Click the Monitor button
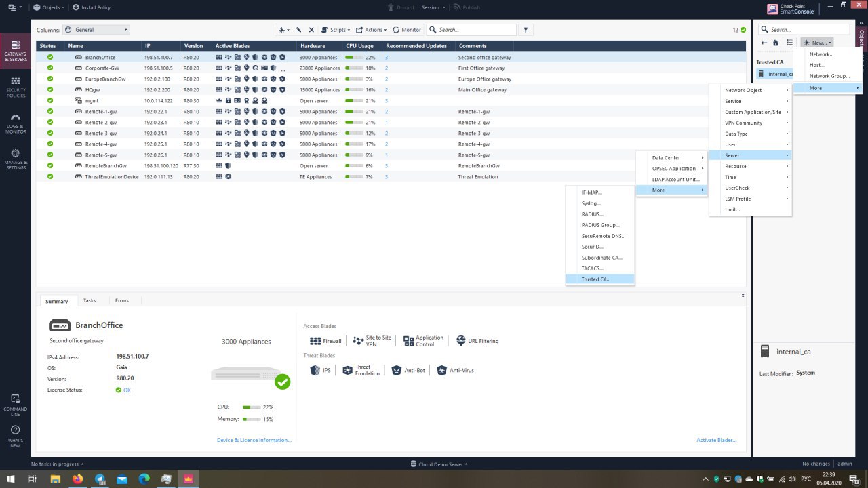The height and width of the screenshot is (488, 868). [407, 30]
